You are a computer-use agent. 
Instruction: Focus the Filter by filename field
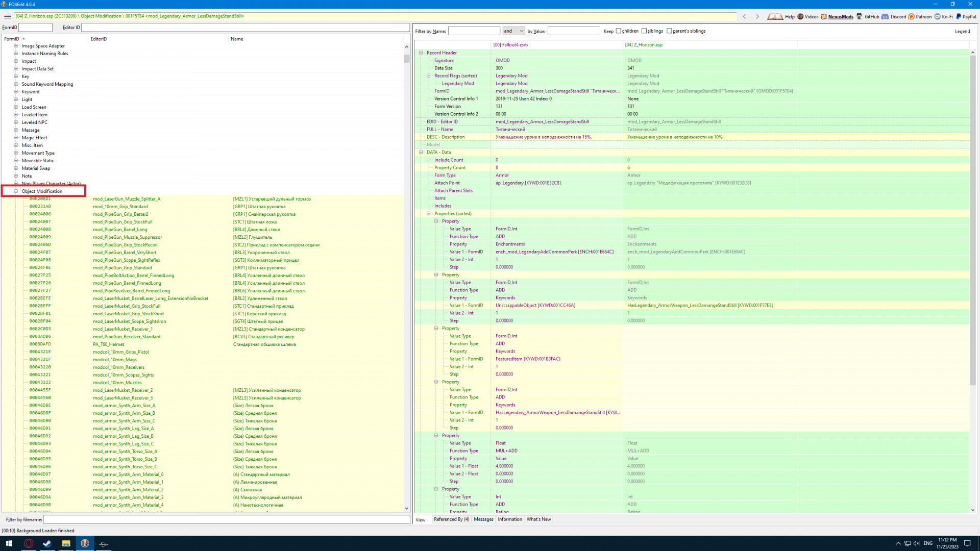[x=226, y=519]
